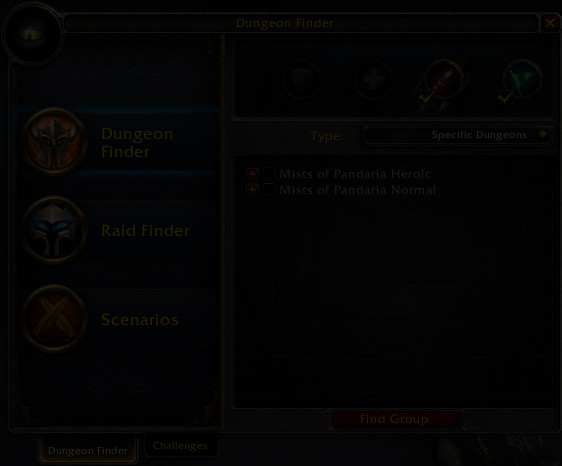Select the Healer cross role icon

[372, 80]
